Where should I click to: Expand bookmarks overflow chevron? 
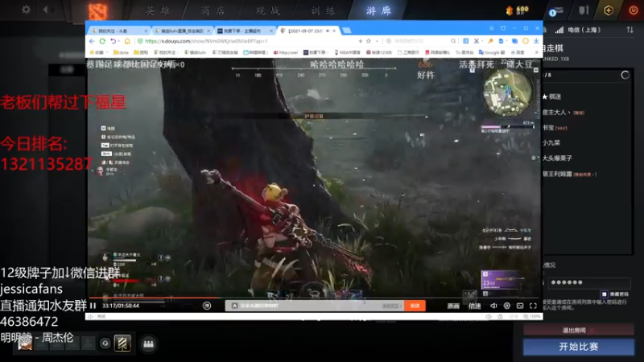[536, 52]
